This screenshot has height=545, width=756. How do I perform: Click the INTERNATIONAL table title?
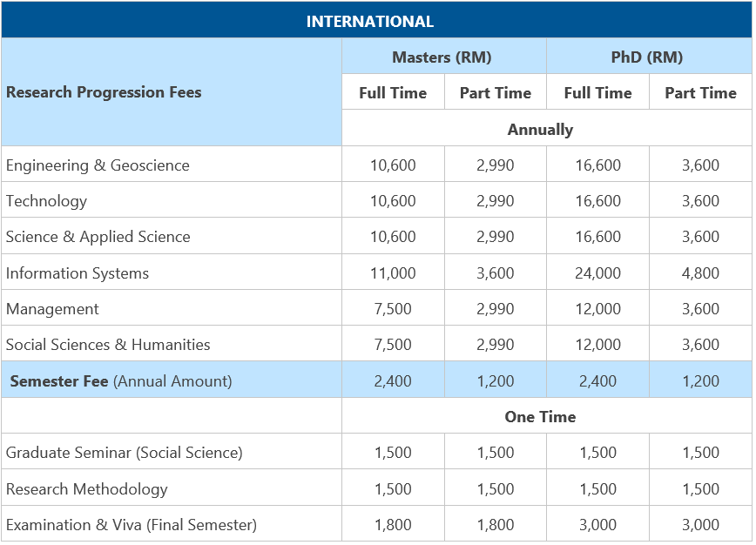click(x=370, y=22)
